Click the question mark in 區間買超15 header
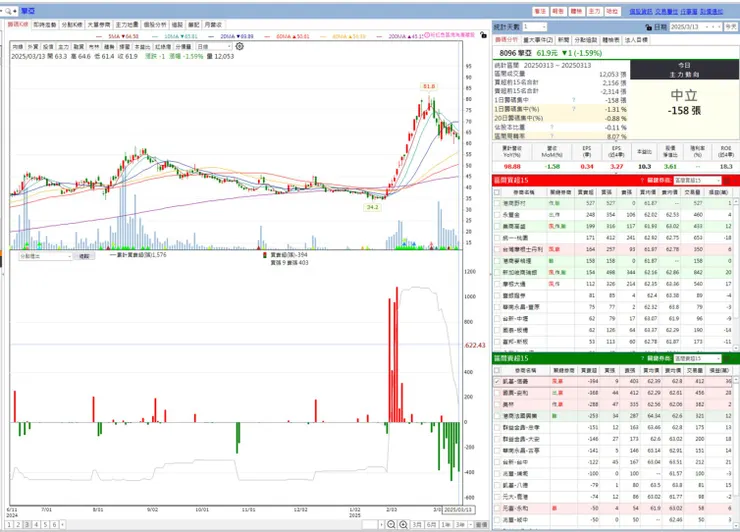This screenshot has height=532, width=740. point(642,180)
